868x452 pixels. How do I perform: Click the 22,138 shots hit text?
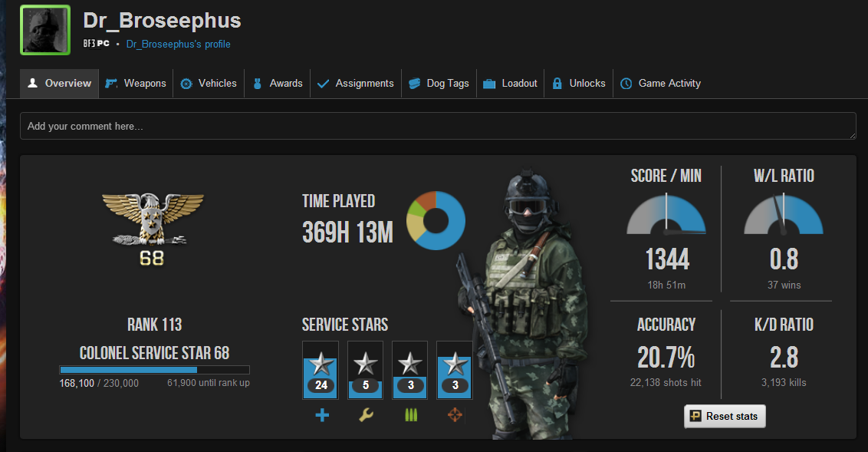coord(666,383)
